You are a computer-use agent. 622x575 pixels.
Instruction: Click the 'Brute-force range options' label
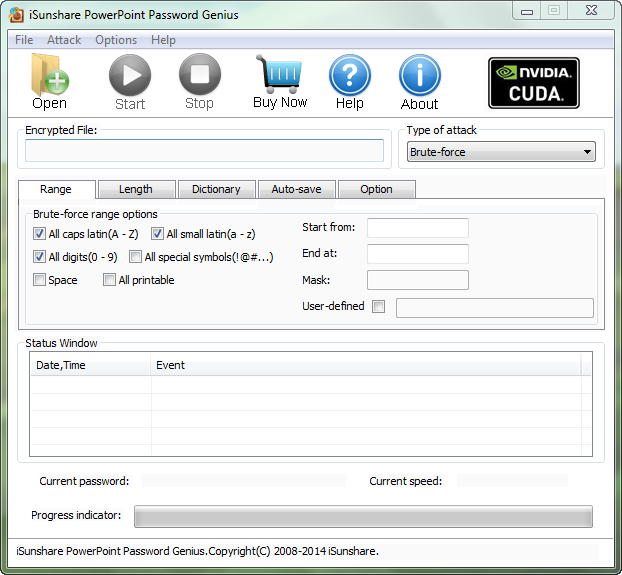(x=95, y=214)
